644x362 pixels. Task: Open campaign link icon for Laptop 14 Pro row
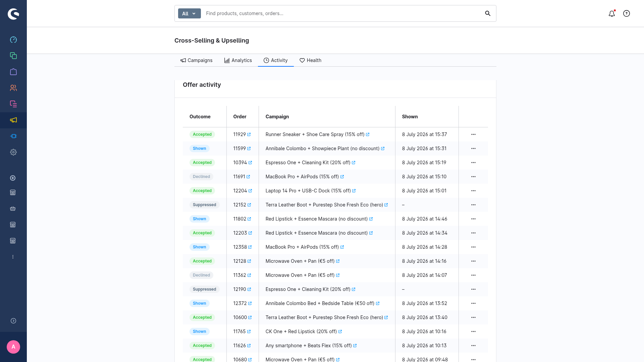pos(354,191)
